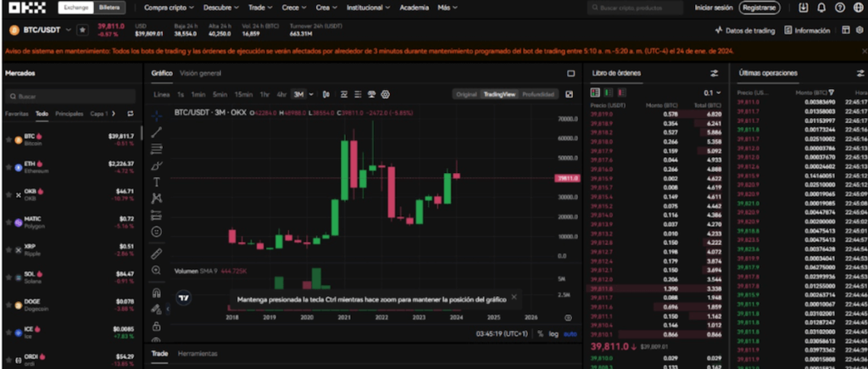The image size is (868, 369).
Task: Select Original chart view
Action: [466, 94]
